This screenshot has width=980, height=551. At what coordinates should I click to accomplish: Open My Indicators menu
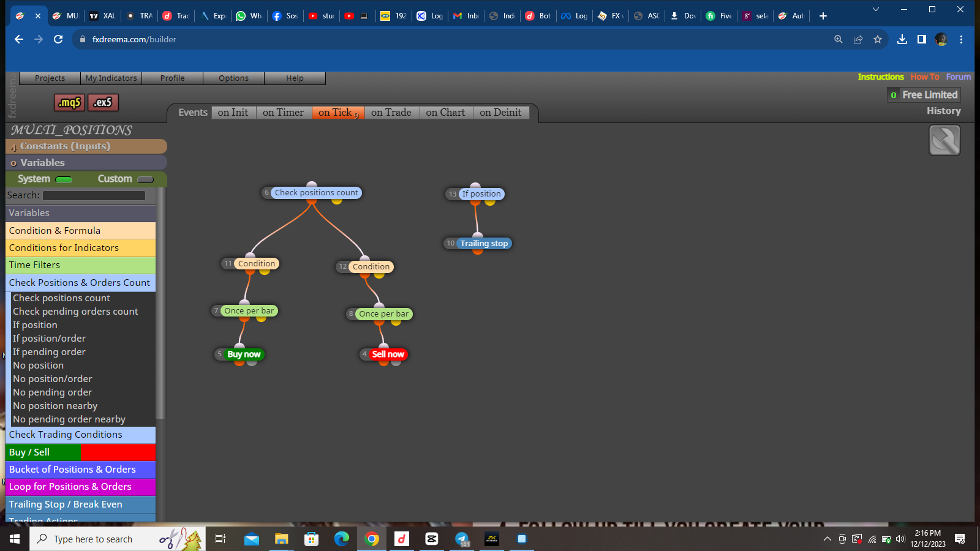[111, 78]
